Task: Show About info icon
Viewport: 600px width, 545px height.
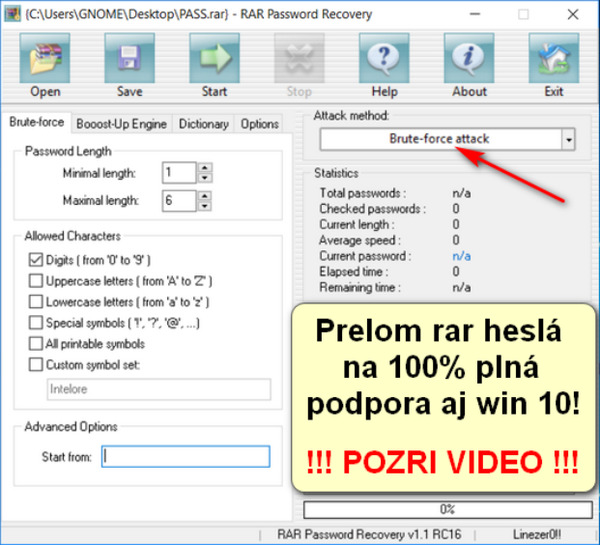Action: coord(469,58)
